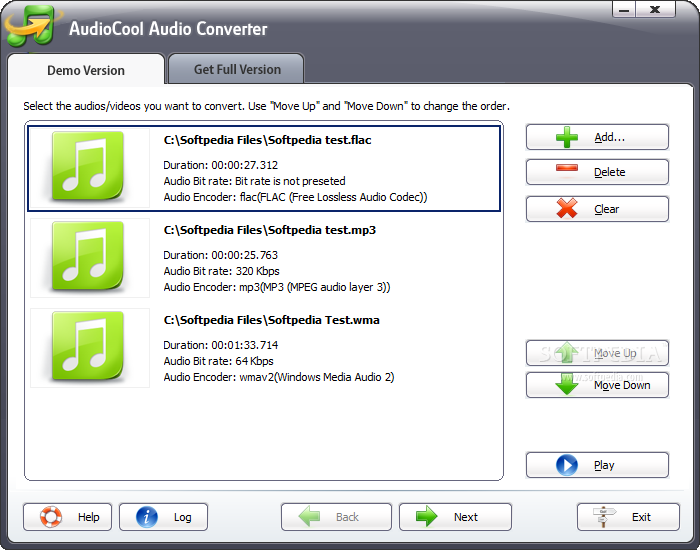
Task: Click the Move Up button
Action: (597, 353)
